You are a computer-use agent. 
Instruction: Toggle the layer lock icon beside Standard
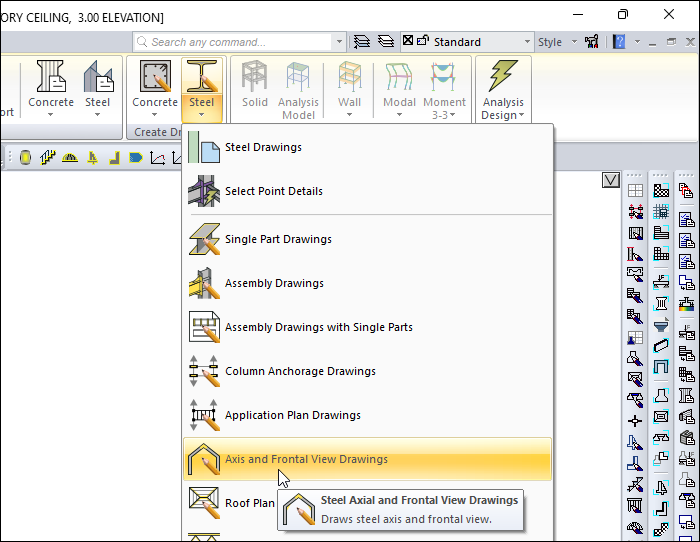point(423,42)
